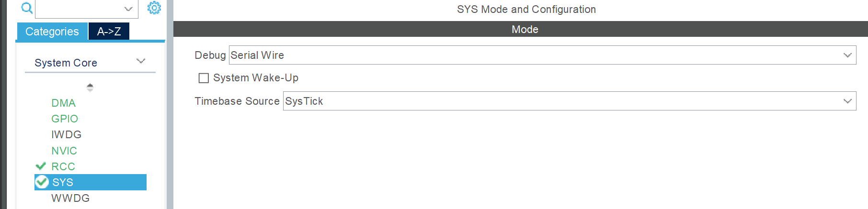
Task: Select NVIC in the peripheral list
Action: coord(64,151)
